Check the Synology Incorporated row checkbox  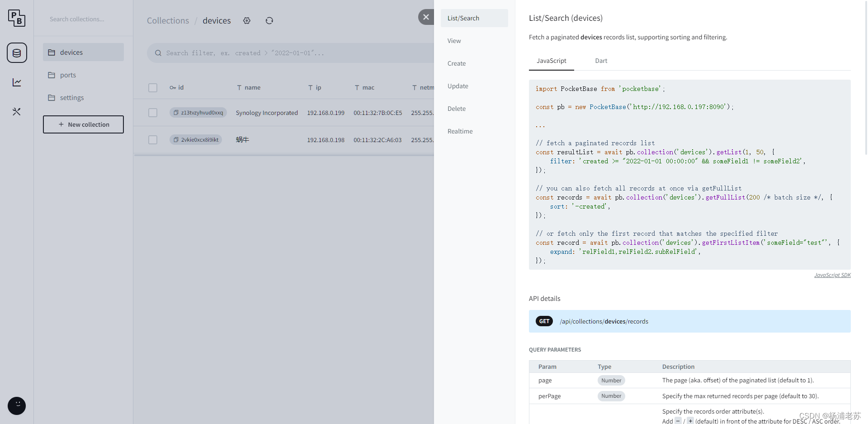(153, 113)
